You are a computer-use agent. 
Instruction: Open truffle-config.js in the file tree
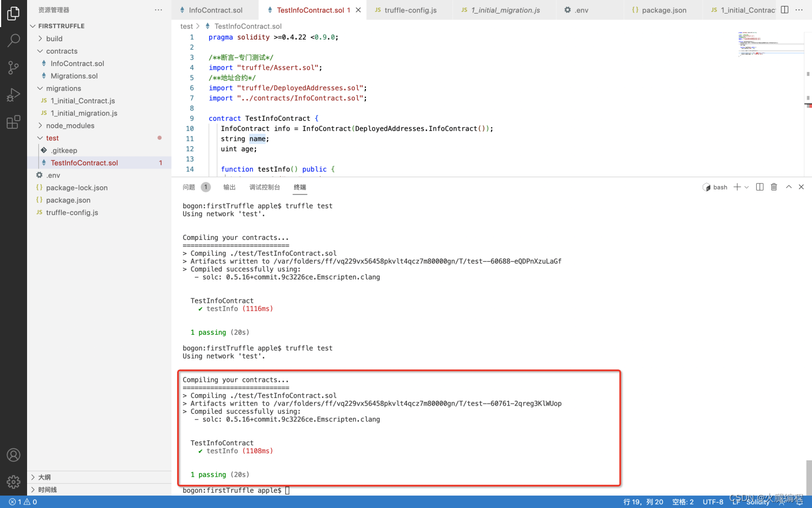coord(72,212)
